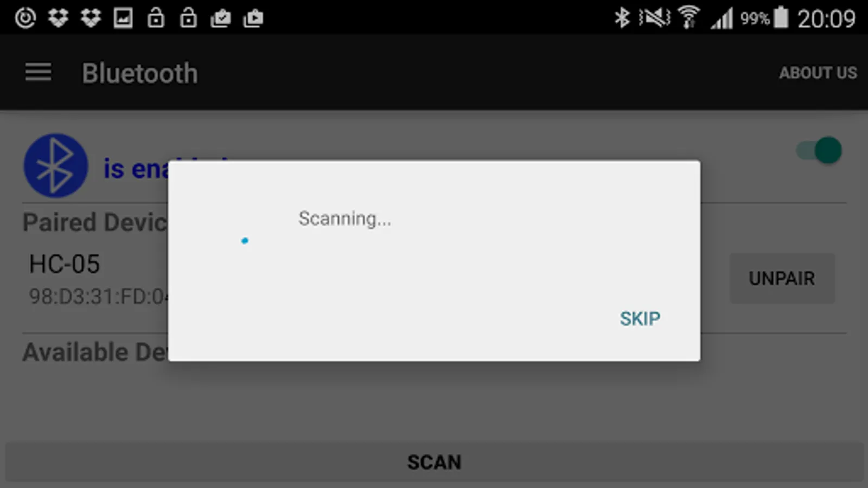The image size is (868, 488).
Task: Tap the image notification icon in status bar
Action: (x=123, y=18)
